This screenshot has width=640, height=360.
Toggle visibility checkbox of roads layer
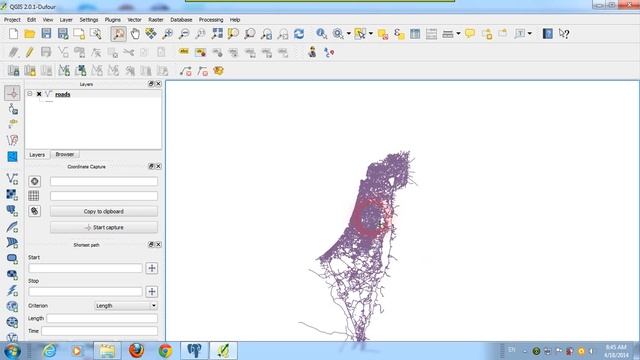click(39, 94)
